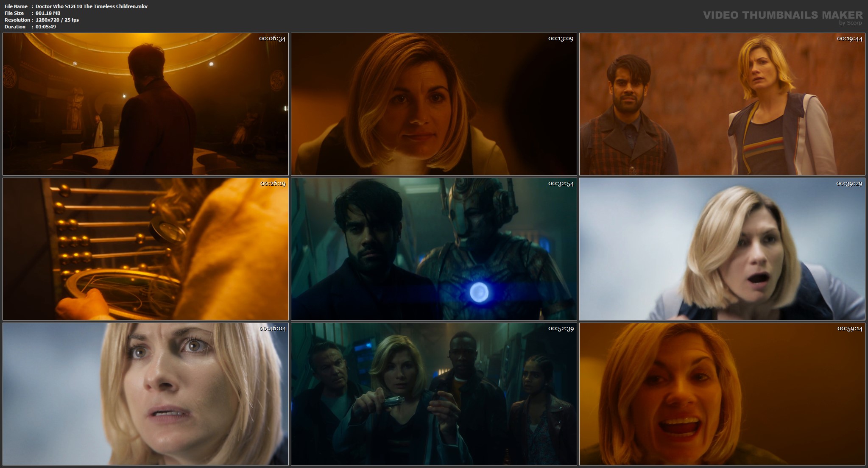Screen dimensions: 868x468
Task: Select the 00:13:09 Doctor close-up thumbnail
Action: tap(433, 103)
